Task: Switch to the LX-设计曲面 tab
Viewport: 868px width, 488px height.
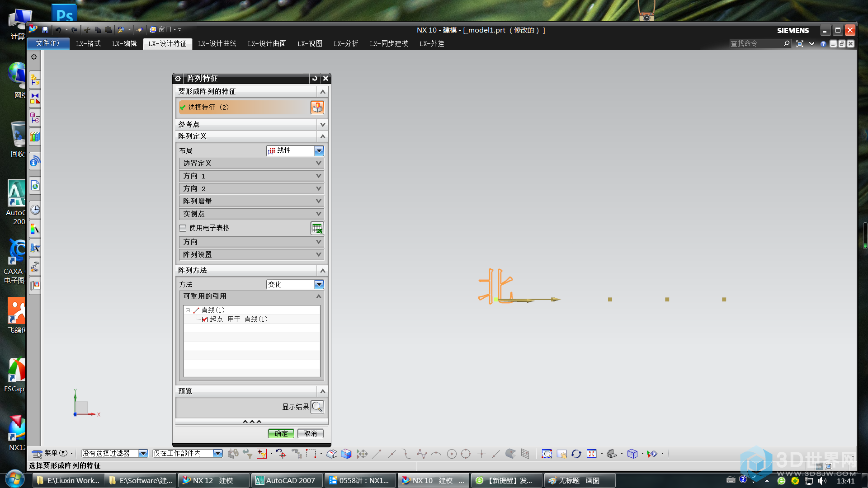Action: coord(267,44)
